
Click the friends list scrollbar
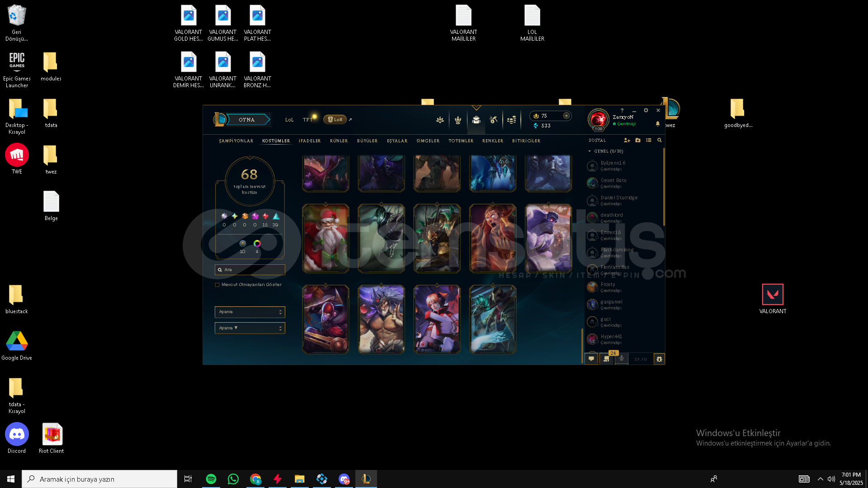click(x=664, y=186)
